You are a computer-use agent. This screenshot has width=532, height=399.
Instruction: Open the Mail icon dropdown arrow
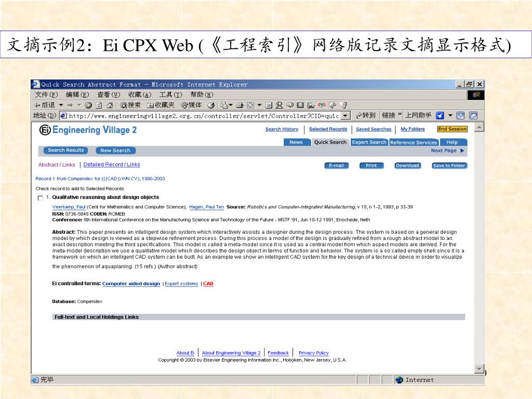[230, 105]
